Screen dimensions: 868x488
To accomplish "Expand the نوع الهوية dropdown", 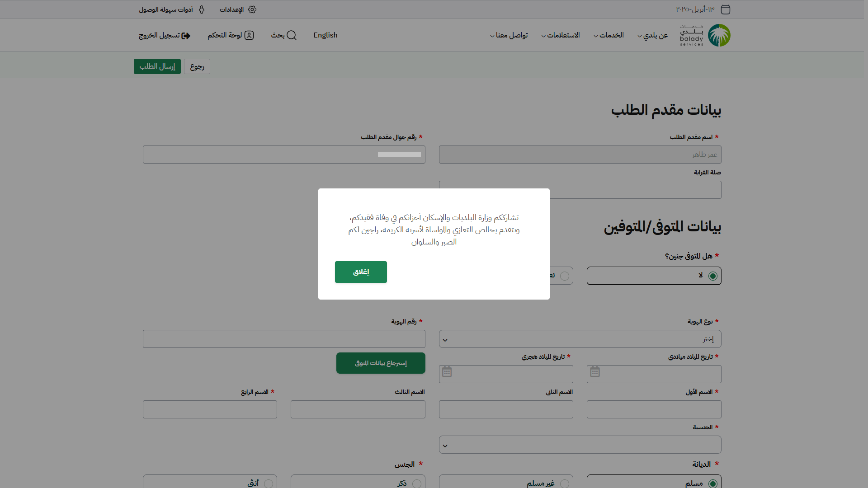I will click(x=580, y=339).
